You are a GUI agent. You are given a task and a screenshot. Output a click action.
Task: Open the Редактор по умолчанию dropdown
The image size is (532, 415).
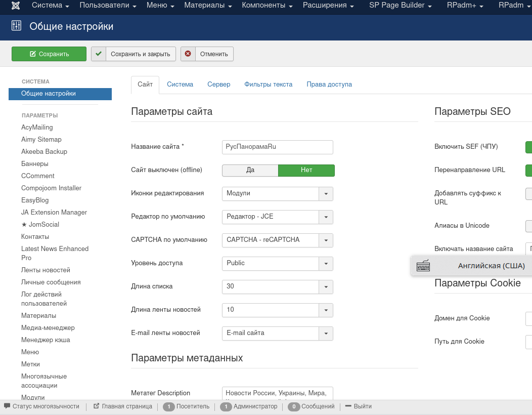(x=326, y=217)
